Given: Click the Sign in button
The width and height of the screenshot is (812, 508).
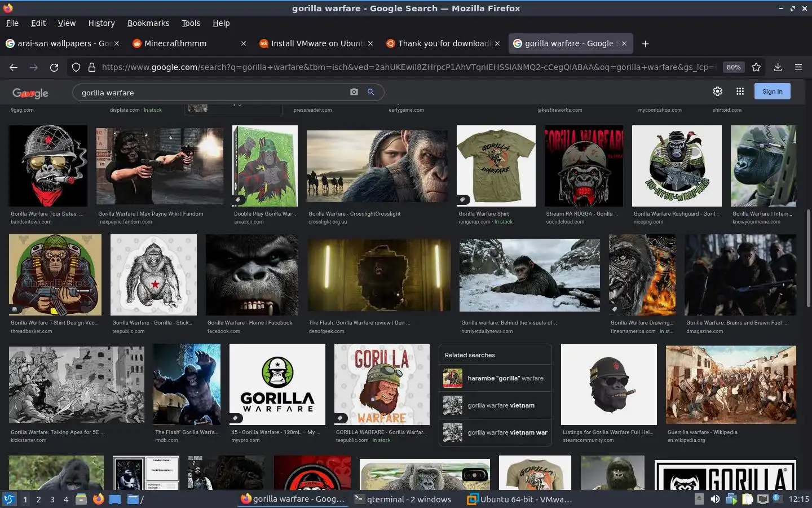Looking at the screenshot, I should pos(772,91).
